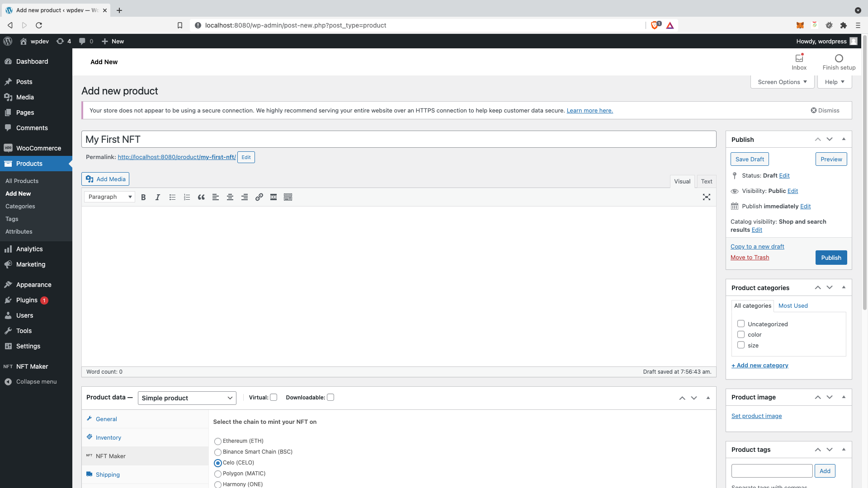Click Move to Trash link
Image resolution: width=868 pixels, height=488 pixels.
pyautogui.click(x=750, y=258)
